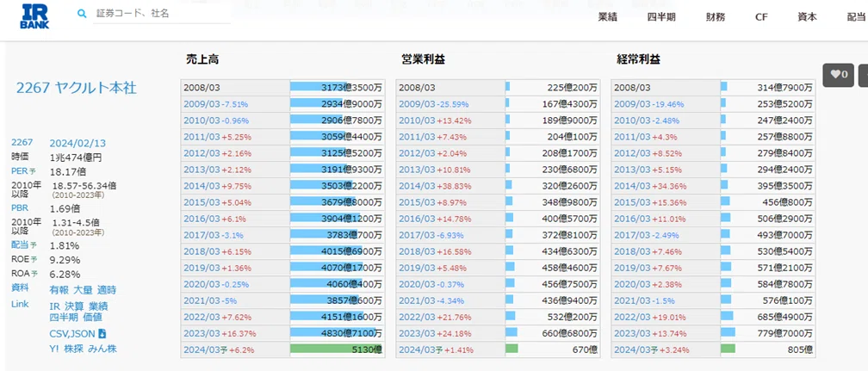
Task: Click 2014/03 +9.75% row in 売上高
Action: pos(282,186)
